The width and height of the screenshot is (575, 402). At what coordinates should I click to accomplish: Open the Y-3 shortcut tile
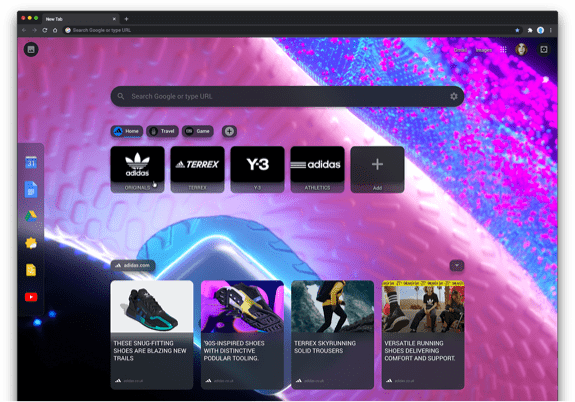257,169
